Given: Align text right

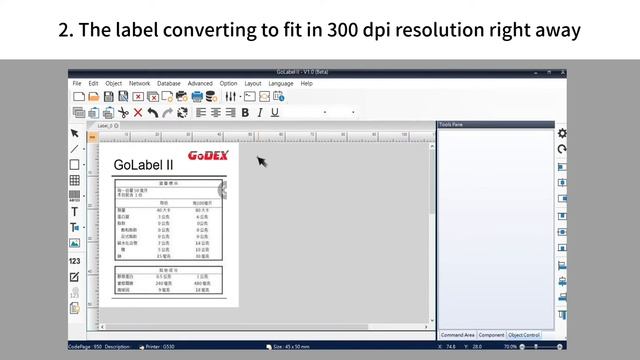Looking at the screenshot, I should pos(231,112).
